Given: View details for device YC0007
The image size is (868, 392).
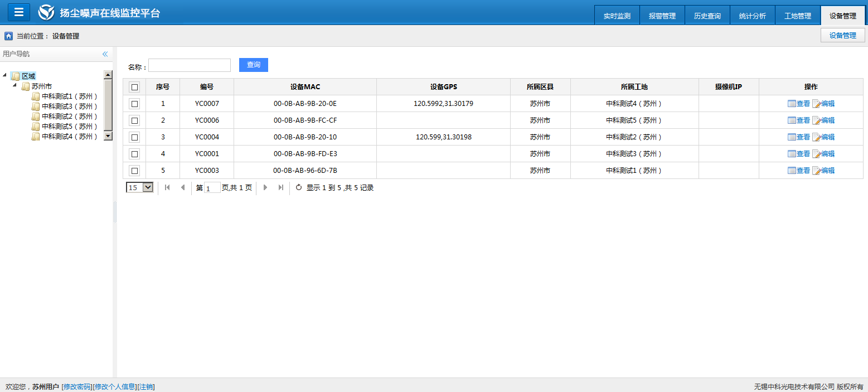Looking at the screenshot, I should coord(798,104).
